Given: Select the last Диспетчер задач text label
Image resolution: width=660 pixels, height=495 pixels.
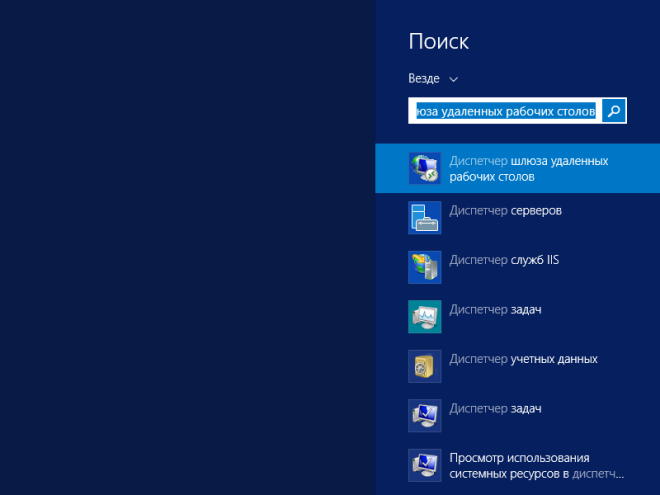Looking at the screenshot, I should [495, 408].
